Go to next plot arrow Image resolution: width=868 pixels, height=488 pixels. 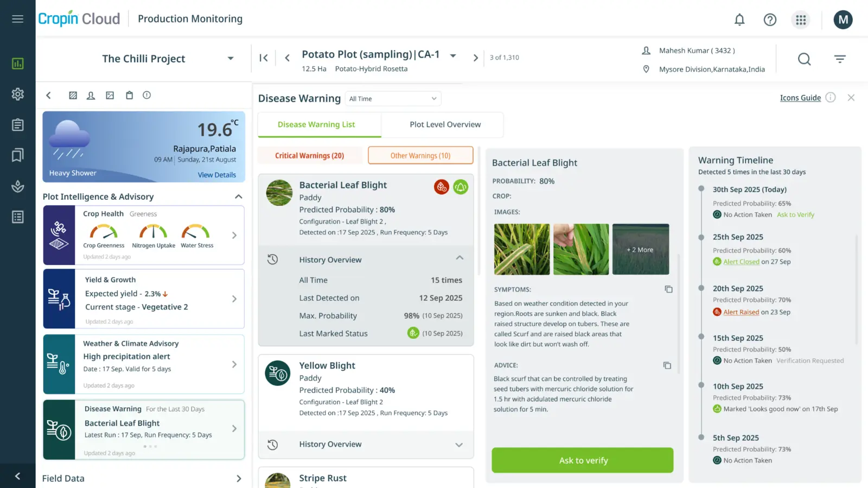click(x=476, y=58)
